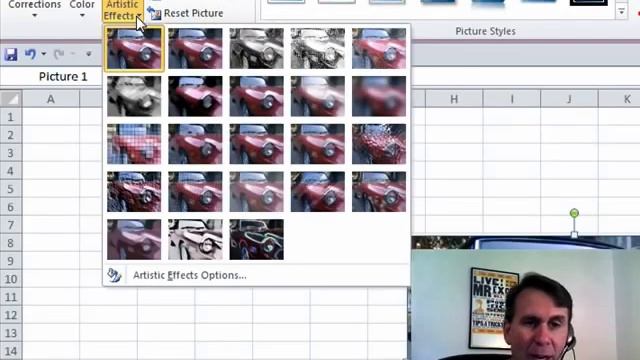640x360 pixels.
Task: Select row 9 header
Action: coord(11,261)
